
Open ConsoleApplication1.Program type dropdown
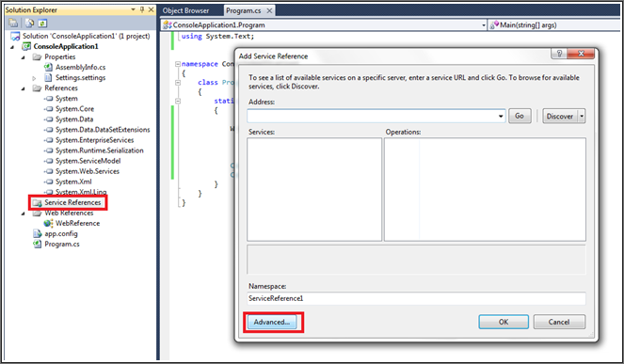[484, 25]
